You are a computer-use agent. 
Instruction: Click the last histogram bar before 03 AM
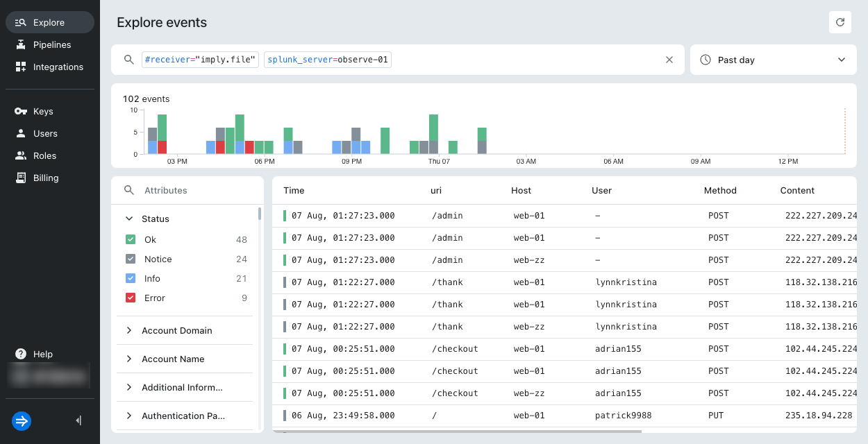coord(482,141)
